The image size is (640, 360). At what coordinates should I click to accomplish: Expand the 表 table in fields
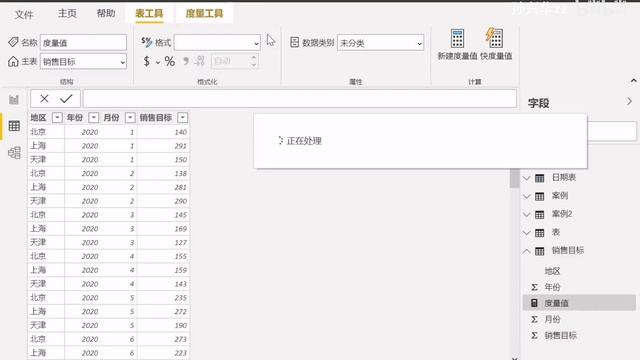[527, 233]
